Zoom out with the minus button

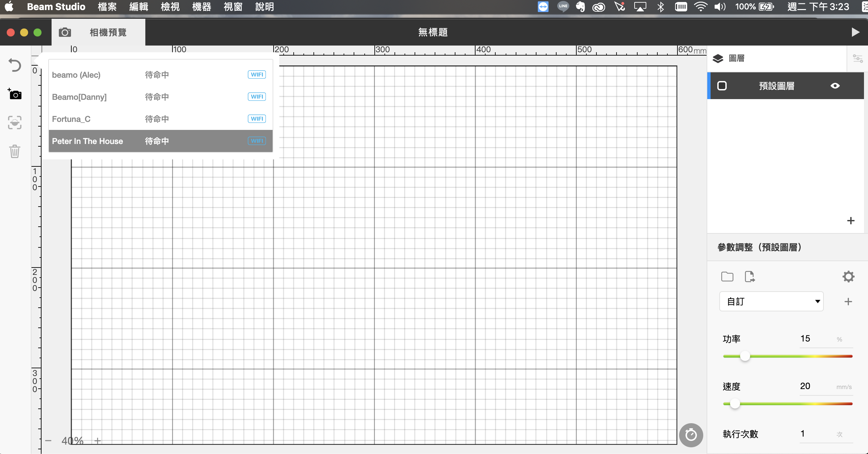coord(48,441)
